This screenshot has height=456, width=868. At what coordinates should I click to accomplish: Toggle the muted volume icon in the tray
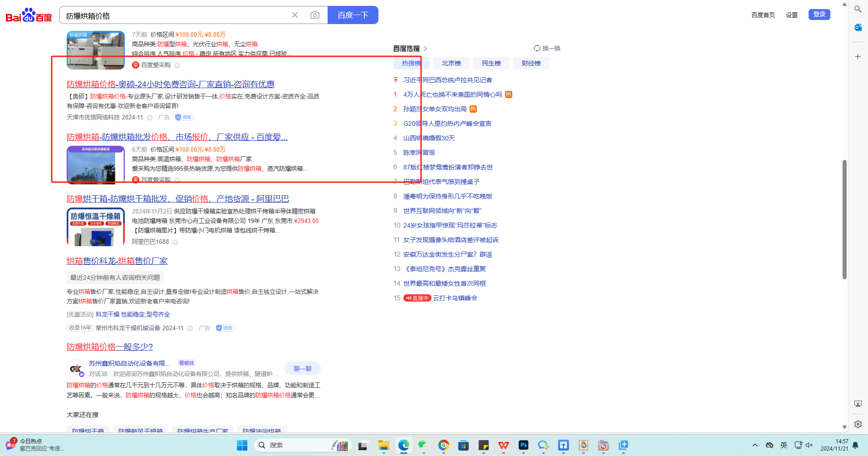[809, 445]
